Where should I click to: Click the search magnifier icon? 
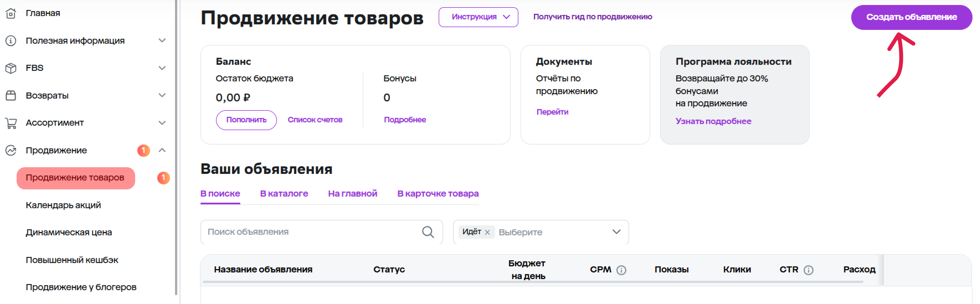coord(428,232)
